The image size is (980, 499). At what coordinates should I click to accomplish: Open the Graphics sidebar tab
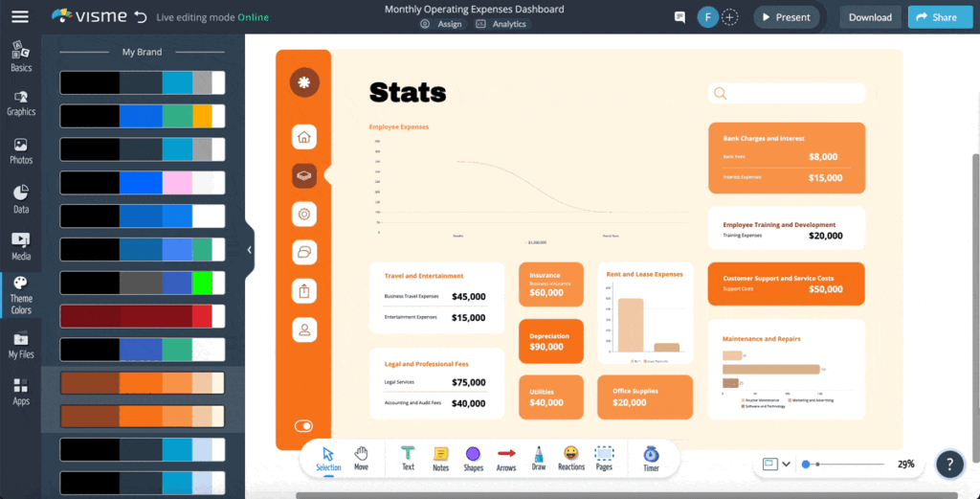point(21,102)
